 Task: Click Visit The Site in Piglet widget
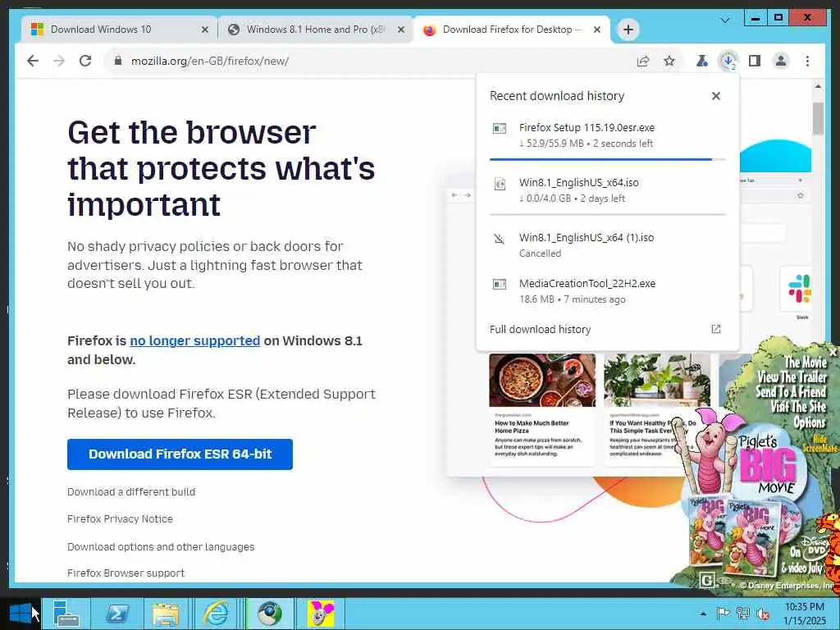(798, 407)
